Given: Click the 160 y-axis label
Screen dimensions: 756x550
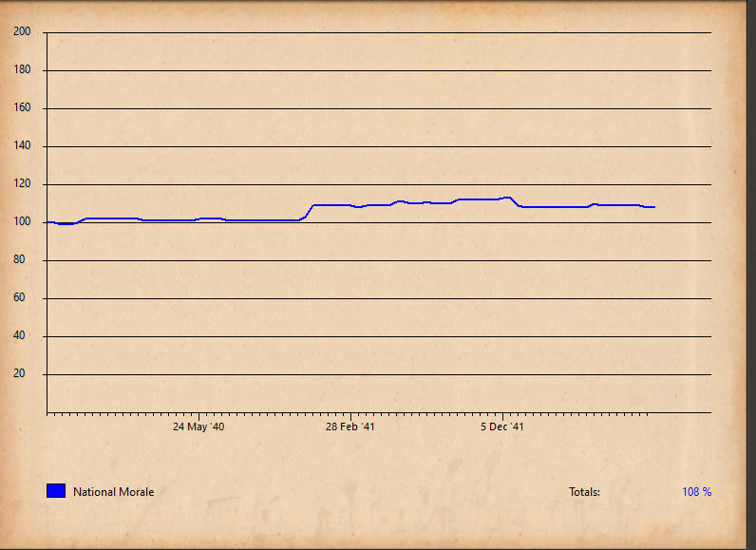Looking at the screenshot, I should pos(22,107).
